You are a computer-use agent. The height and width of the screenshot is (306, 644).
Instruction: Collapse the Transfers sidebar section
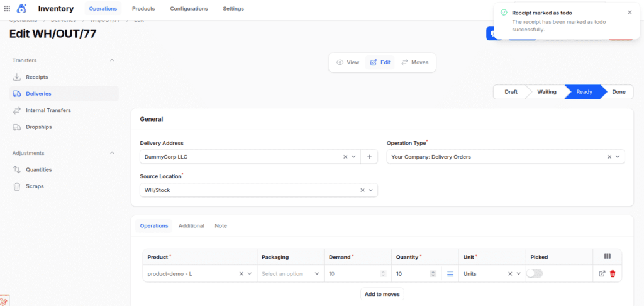point(112,60)
